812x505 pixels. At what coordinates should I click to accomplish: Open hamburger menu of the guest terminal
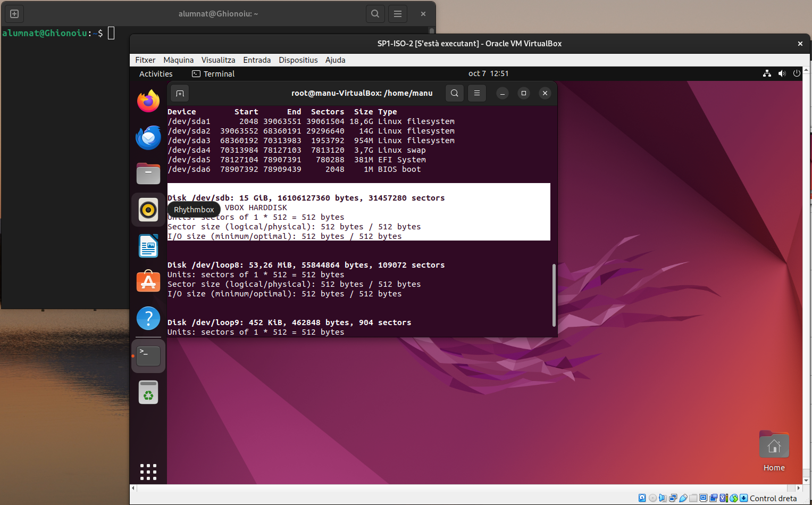click(x=477, y=93)
